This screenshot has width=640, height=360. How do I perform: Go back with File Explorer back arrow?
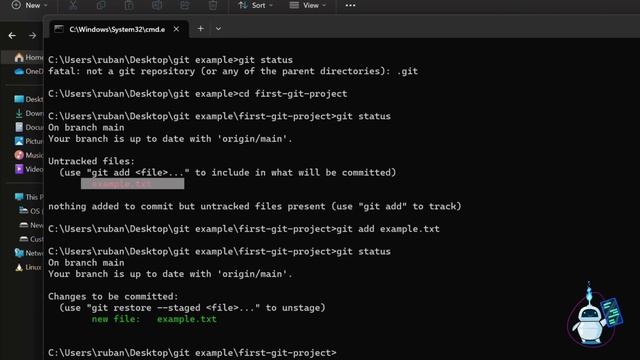(12, 36)
